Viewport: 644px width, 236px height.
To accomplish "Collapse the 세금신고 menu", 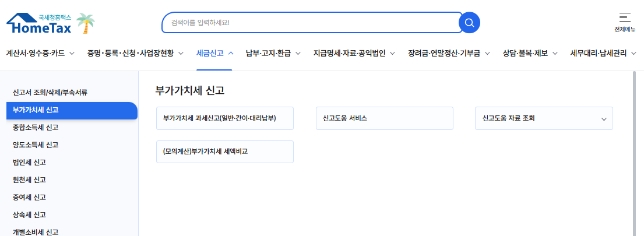I will (x=214, y=54).
